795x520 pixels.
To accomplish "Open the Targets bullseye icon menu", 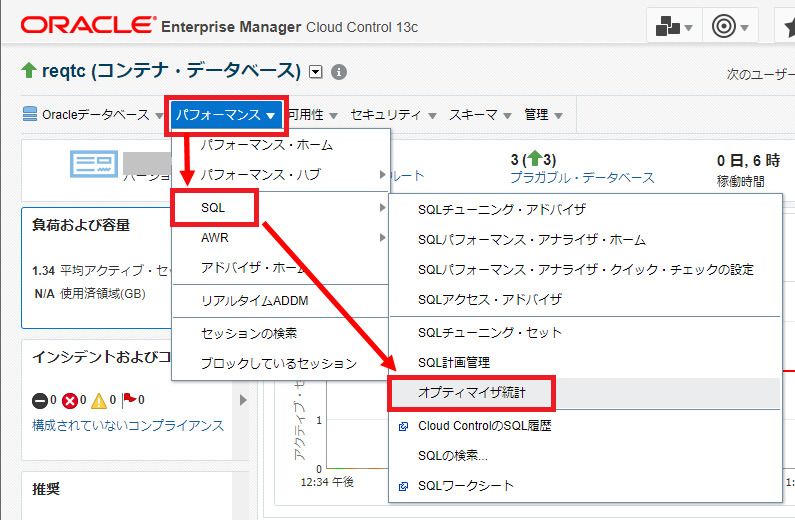I will 731,26.
